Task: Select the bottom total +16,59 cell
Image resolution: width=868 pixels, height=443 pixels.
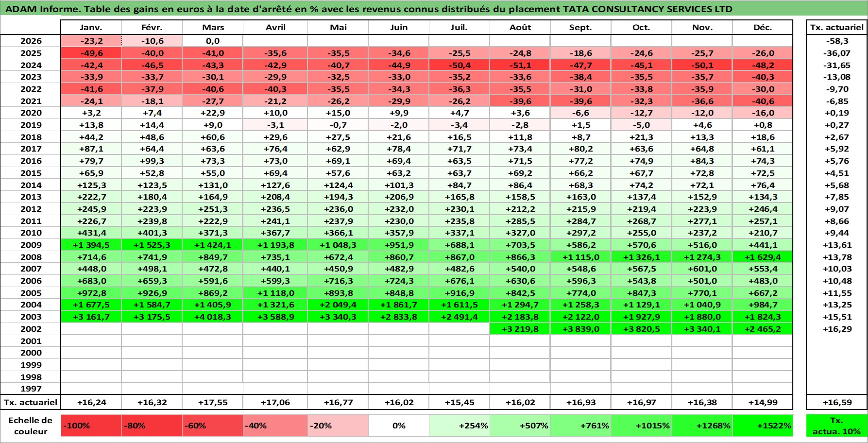Action: click(x=837, y=402)
